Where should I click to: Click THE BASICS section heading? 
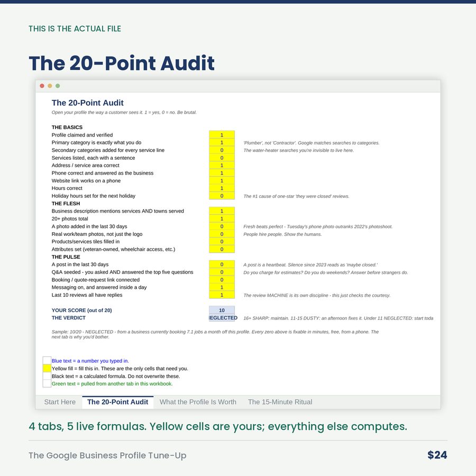tap(67, 127)
